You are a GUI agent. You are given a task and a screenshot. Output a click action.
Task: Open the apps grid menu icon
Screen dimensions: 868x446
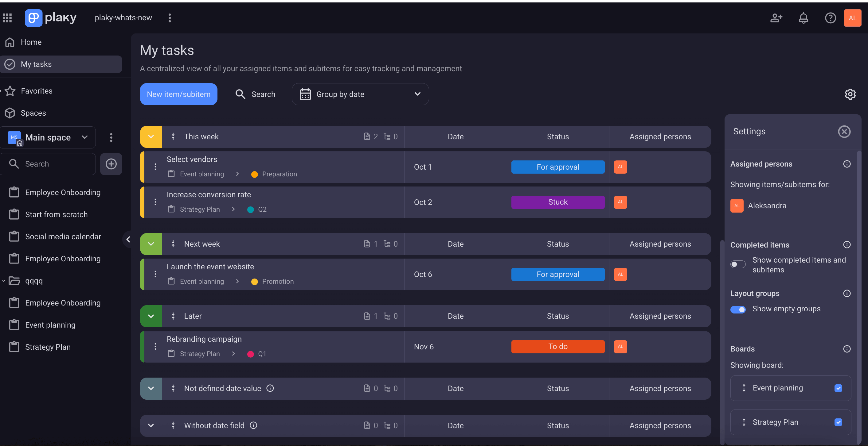(x=7, y=18)
